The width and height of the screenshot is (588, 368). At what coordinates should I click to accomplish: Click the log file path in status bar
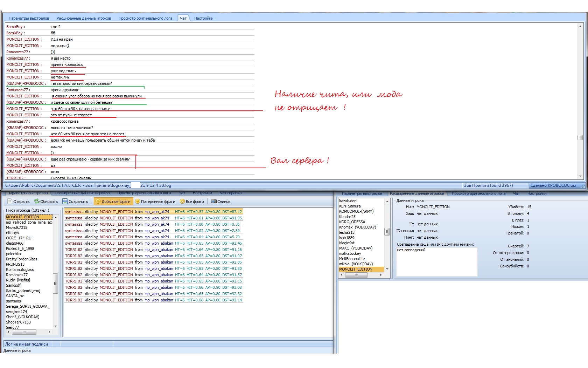88,185
